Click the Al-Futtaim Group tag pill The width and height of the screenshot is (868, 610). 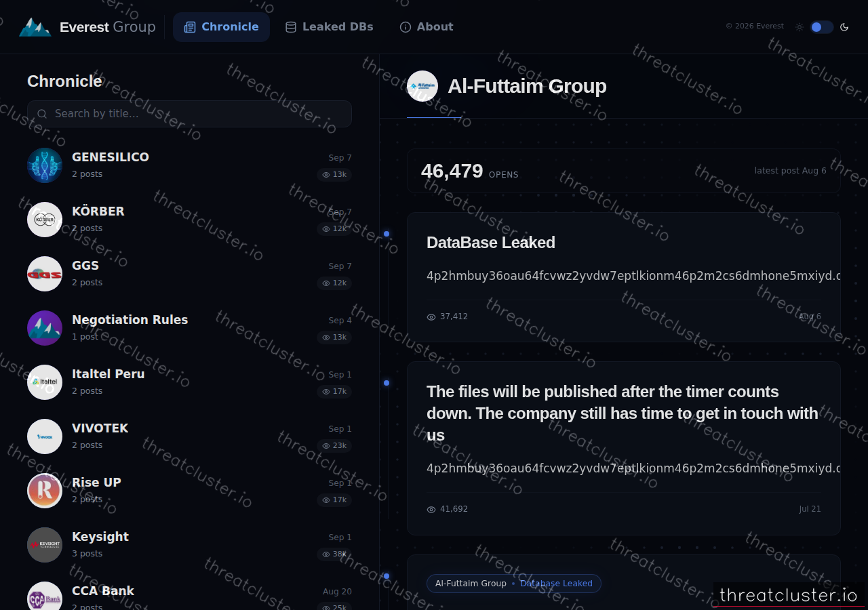coord(471,584)
